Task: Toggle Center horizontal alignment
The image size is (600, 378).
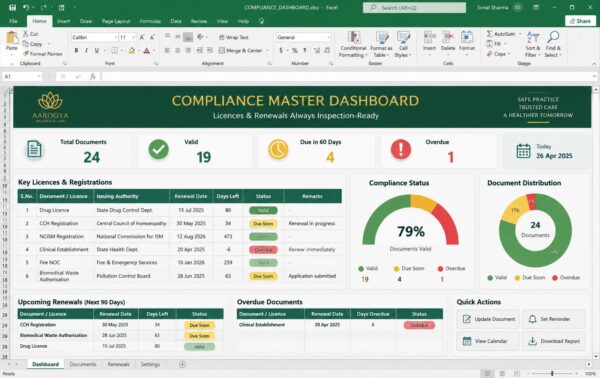Action: [x=178, y=51]
